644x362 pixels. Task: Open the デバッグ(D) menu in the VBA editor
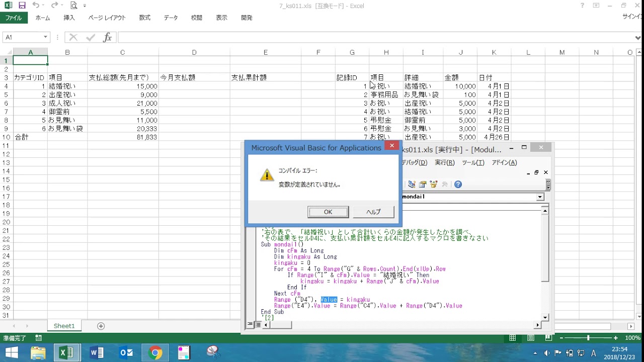click(414, 162)
